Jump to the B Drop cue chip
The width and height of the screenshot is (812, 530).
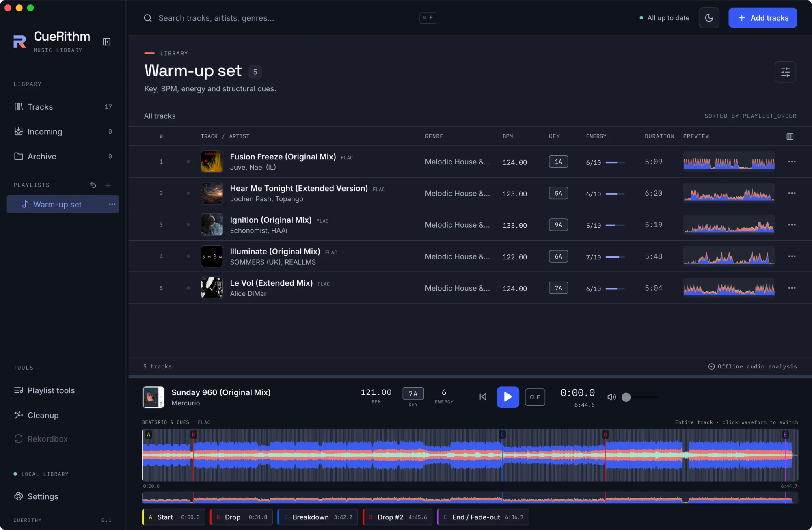pos(241,517)
